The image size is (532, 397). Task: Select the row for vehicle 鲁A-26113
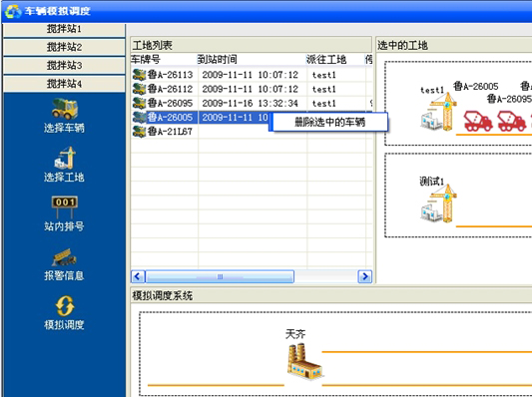252,75
